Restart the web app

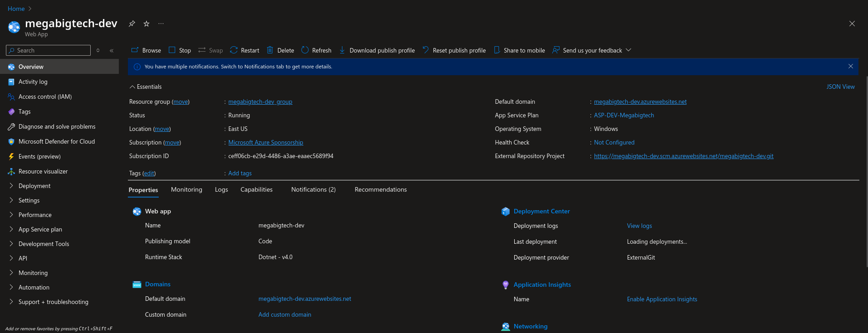tap(244, 50)
